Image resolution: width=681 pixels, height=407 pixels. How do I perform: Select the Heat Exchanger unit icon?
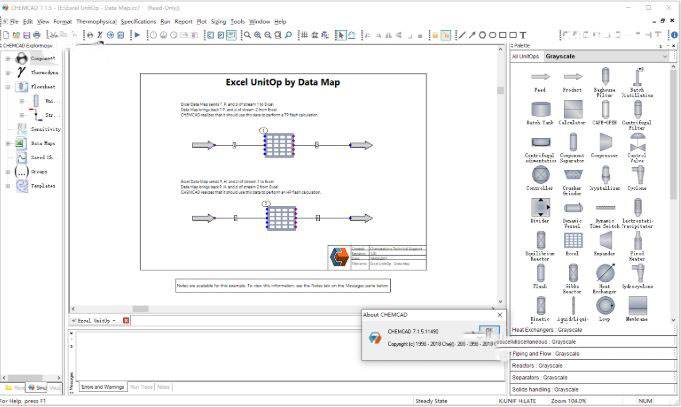click(x=605, y=273)
